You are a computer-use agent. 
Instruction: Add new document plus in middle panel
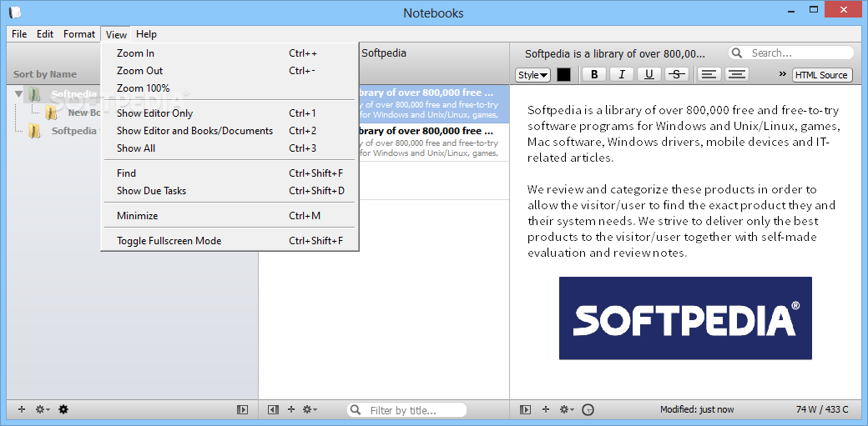pyautogui.click(x=291, y=409)
